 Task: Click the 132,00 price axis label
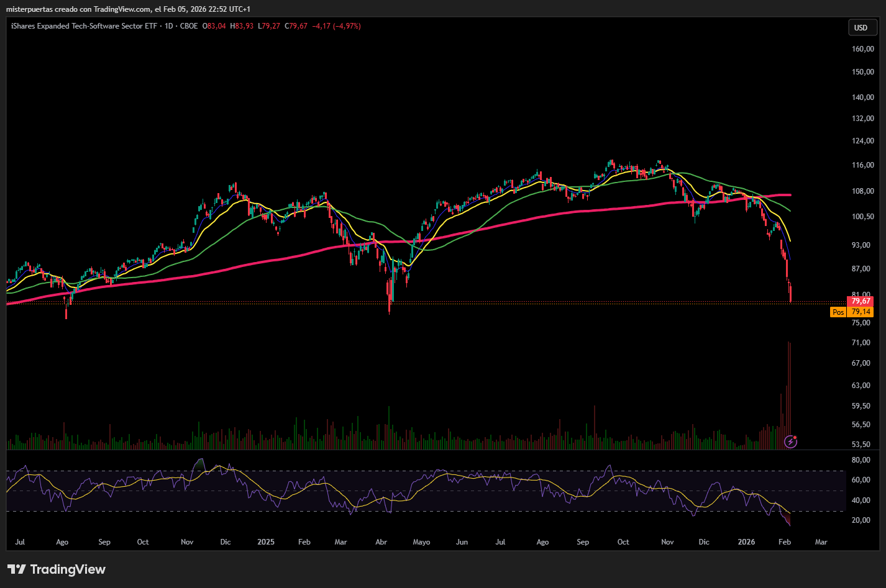pyautogui.click(x=863, y=119)
